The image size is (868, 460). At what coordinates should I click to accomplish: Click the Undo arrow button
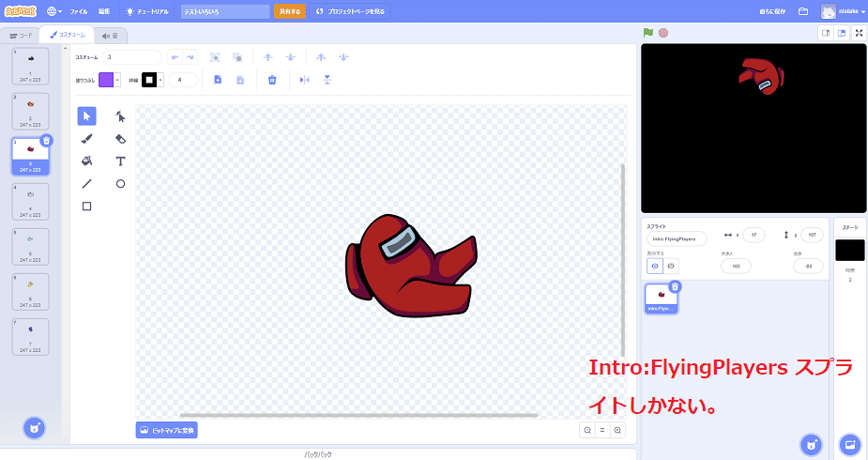175,57
